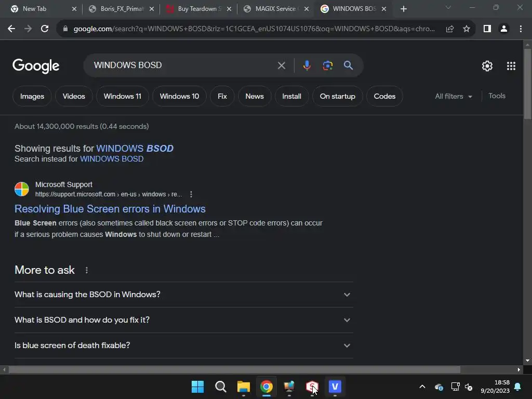This screenshot has height=399, width=532.
Task: Click the address bar URL
Action: click(254, 29)
